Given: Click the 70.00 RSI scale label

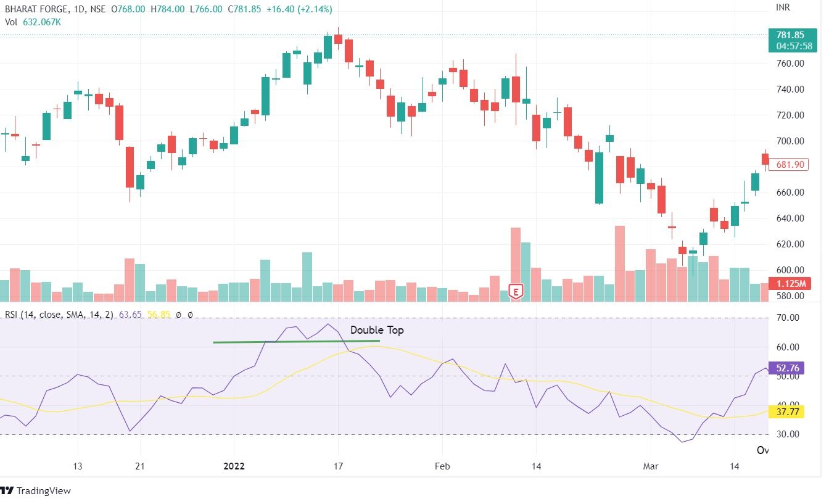Looking at the screenshot, I should [787, 318].
